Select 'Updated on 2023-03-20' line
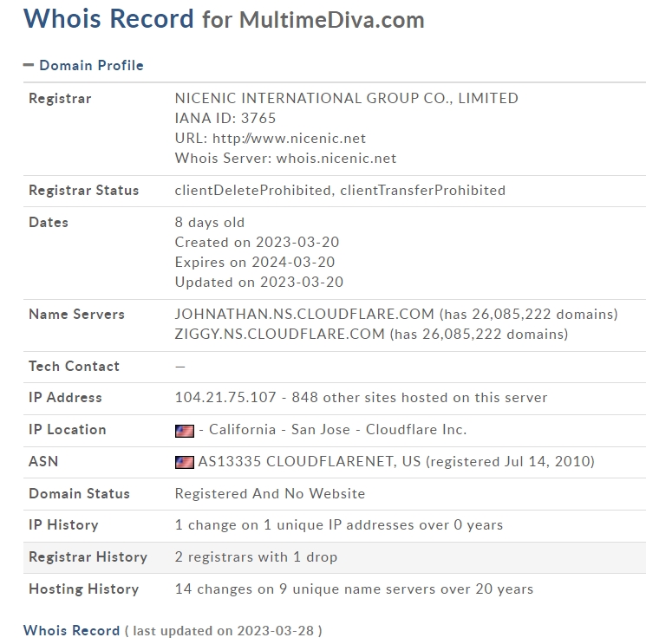 pos(259,282)
